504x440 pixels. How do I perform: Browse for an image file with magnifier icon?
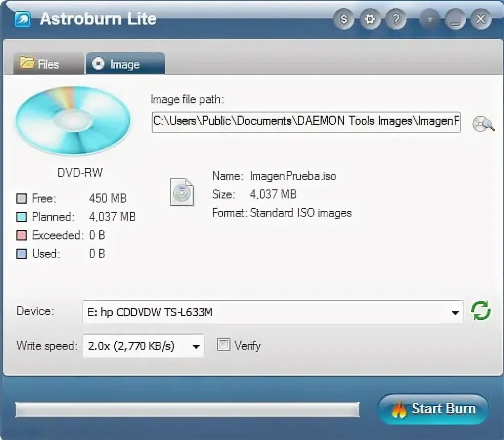483,124
